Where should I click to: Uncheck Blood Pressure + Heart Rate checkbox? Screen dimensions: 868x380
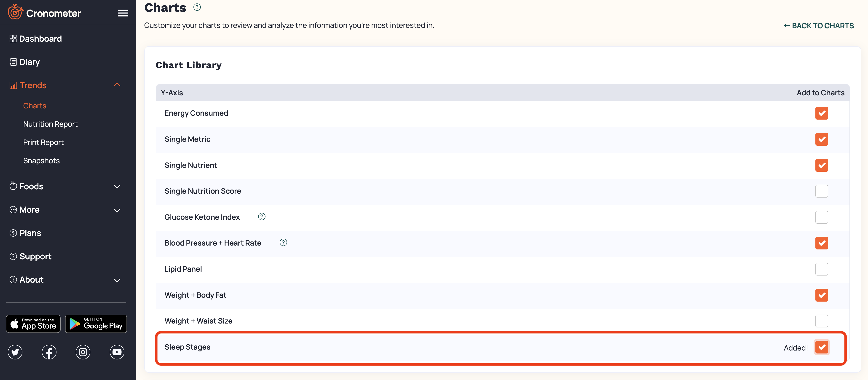[x=822, y=243]
